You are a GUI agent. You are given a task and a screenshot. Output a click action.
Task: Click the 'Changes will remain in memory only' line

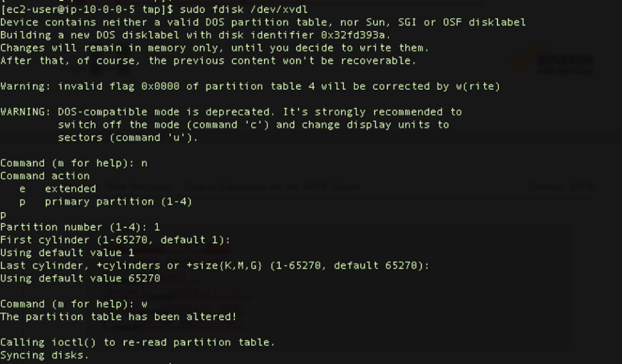point(214,48)
